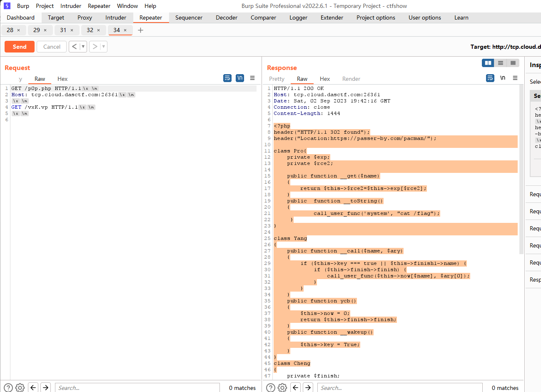
Task: Click the Burp Suite logo icon
Action: click(7, 6)
